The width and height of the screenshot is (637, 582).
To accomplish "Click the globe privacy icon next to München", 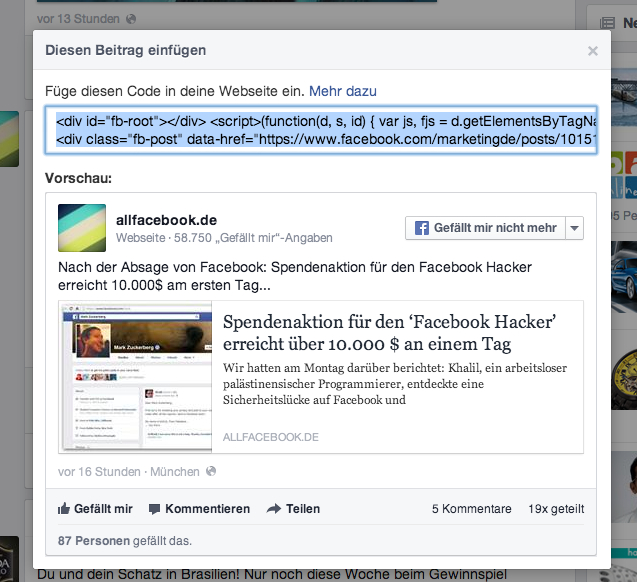I will coord(211,471).
